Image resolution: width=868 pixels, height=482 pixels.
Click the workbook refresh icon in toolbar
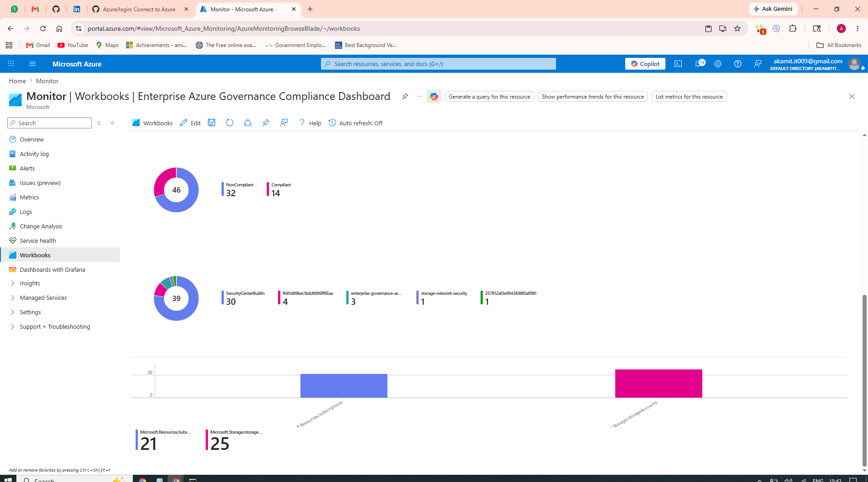[x=230, y=123]
